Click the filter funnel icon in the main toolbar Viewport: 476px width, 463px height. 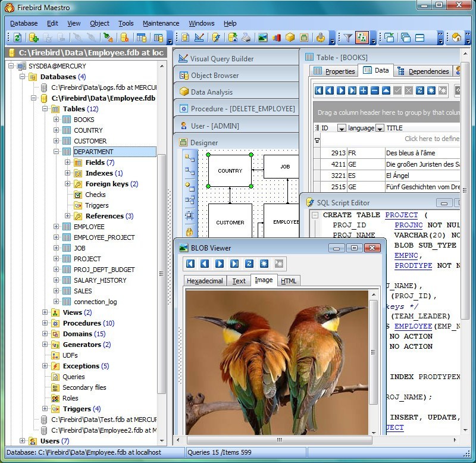[347, 37]
